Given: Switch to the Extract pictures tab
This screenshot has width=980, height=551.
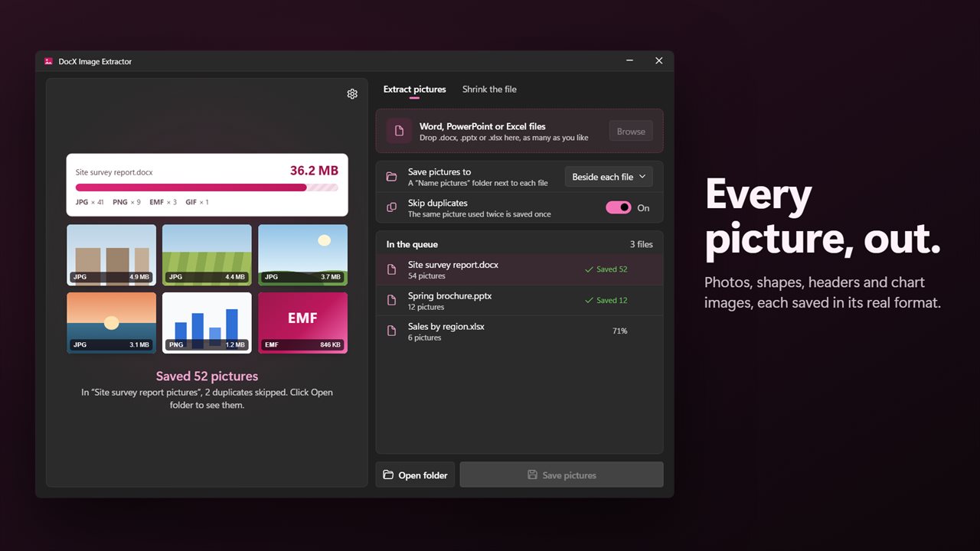Looking at the screenshot, I should click(x=414, y=90).
